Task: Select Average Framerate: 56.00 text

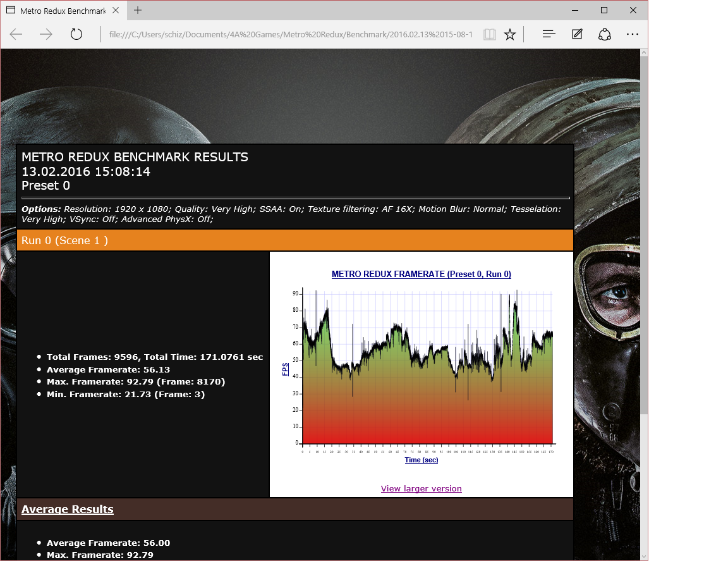Action: point(108,543)
